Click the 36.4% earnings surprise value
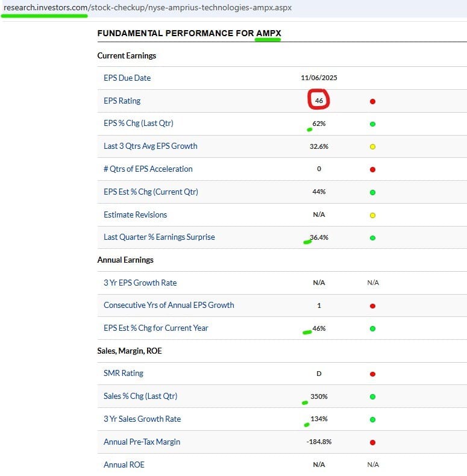The image size is (467, 476). pos(319,237)
